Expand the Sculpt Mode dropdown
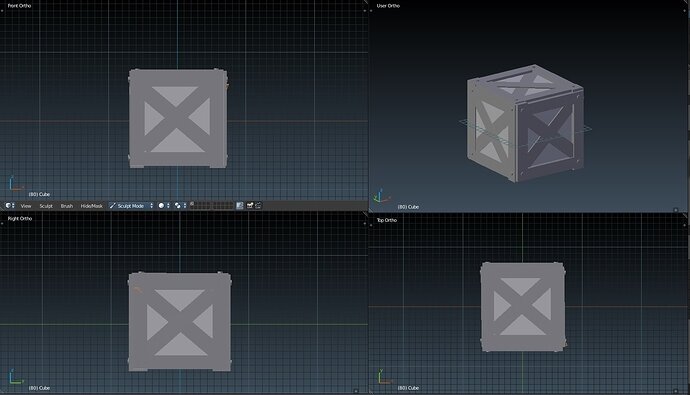The width and height of the screenshot is (690, 395). click(x=131, y=205)
